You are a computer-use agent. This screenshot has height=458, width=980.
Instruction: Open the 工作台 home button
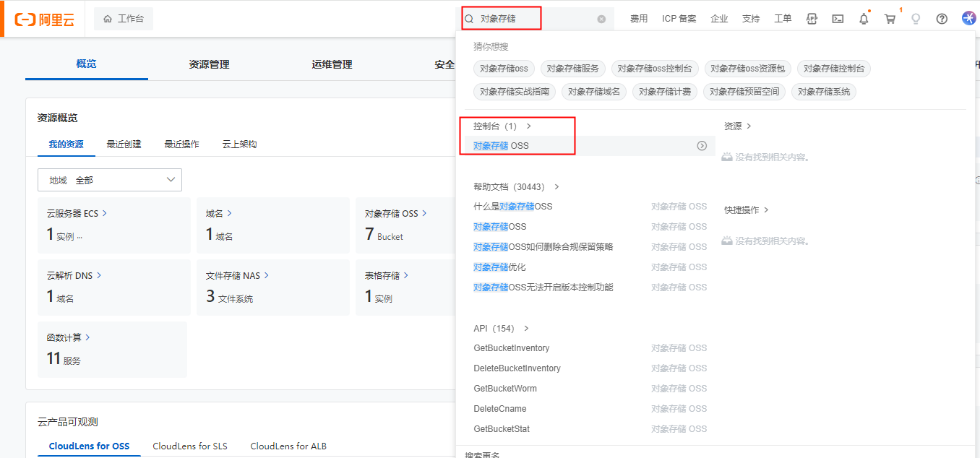click(x=124, y=19)
